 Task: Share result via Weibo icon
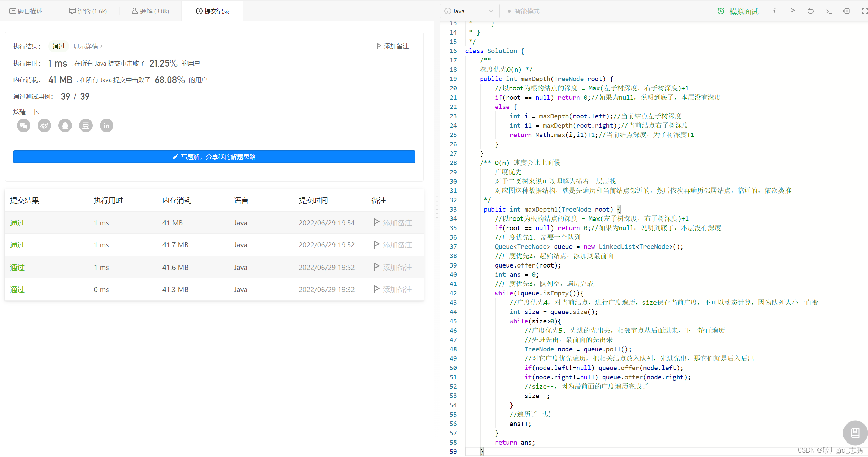click(x=44, y=126)
